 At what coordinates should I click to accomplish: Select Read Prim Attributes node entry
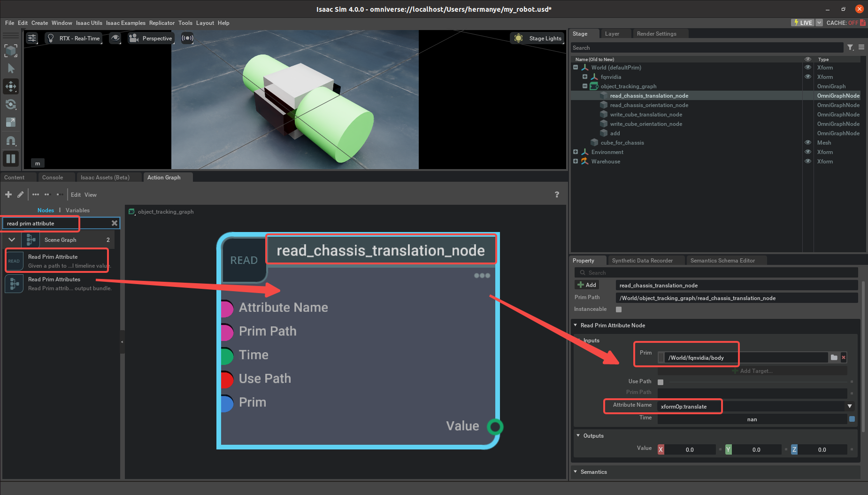[59, 284]
